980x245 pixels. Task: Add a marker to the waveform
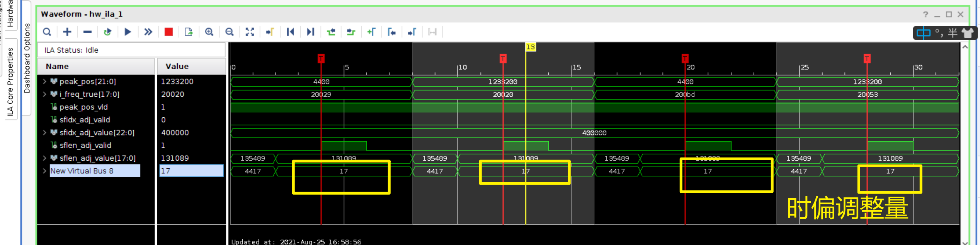click(x=371, y=32)
